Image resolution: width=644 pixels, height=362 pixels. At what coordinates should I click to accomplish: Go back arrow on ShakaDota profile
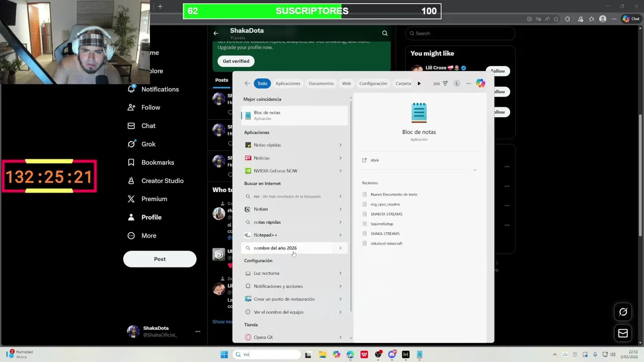click(x=216, y=33)
